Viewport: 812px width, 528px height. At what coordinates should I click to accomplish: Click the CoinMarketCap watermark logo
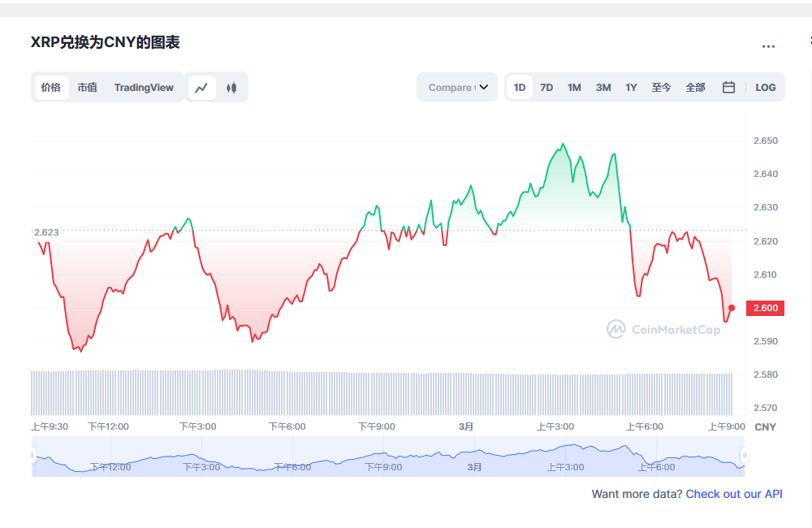tap(663, 329)
